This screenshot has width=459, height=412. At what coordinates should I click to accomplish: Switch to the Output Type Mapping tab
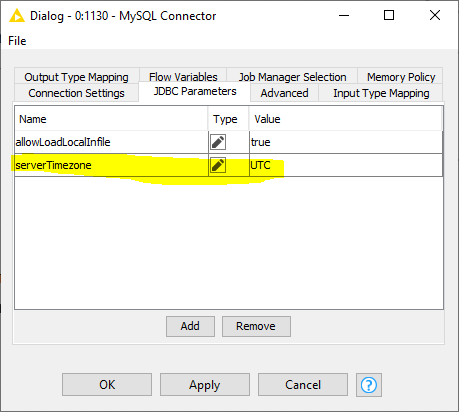click(76, 77)
